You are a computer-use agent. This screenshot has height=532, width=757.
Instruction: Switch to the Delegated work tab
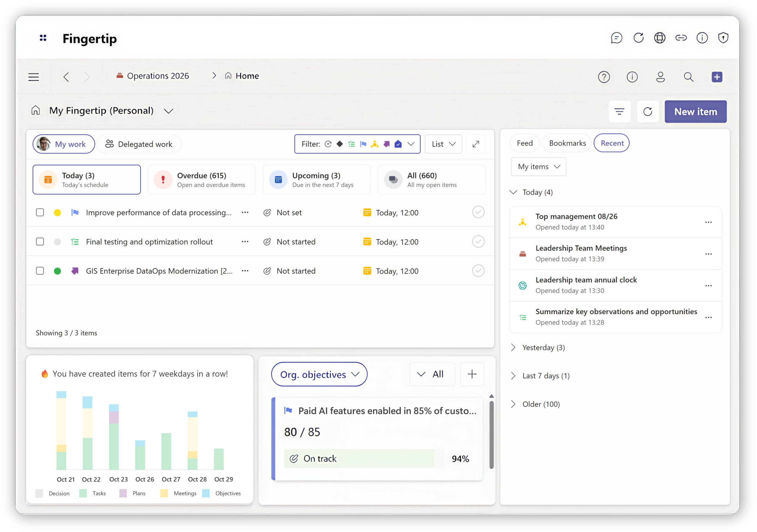coord(139,144)
